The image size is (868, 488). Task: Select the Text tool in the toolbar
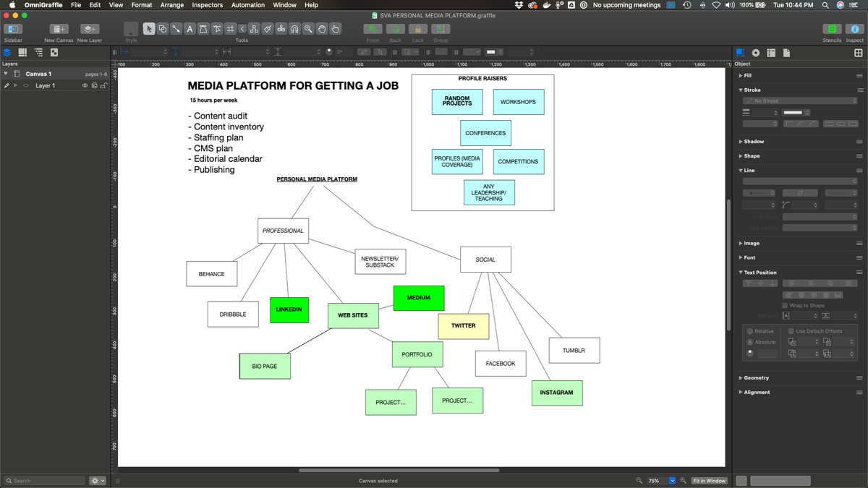point(190,29)
